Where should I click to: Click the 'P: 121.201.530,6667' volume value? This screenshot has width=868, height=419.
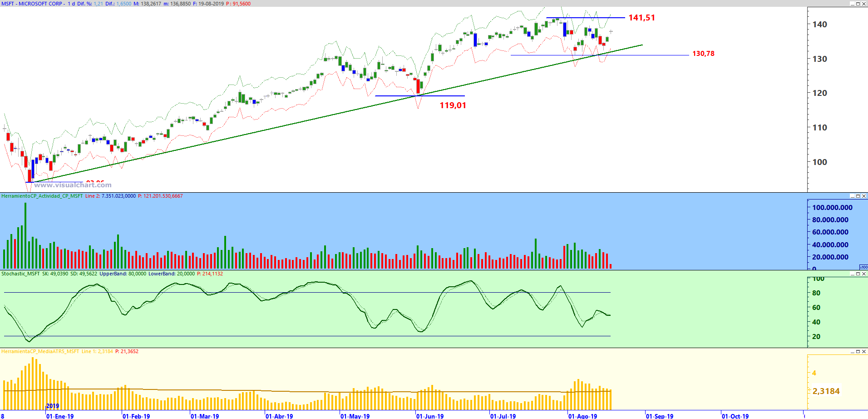(x=160, y=196)
